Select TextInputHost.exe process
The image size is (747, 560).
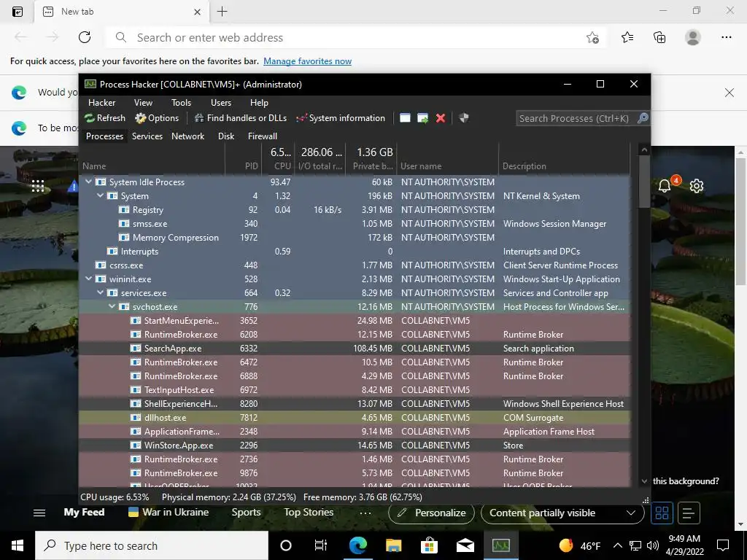(355, 389)
